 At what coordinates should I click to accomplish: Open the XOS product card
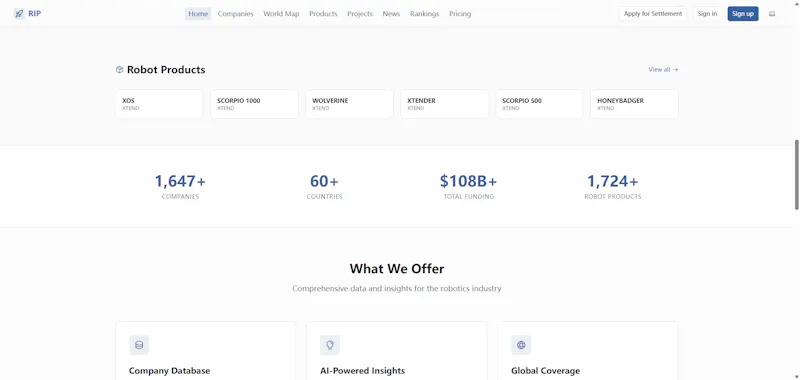click(x=159, y=104)
